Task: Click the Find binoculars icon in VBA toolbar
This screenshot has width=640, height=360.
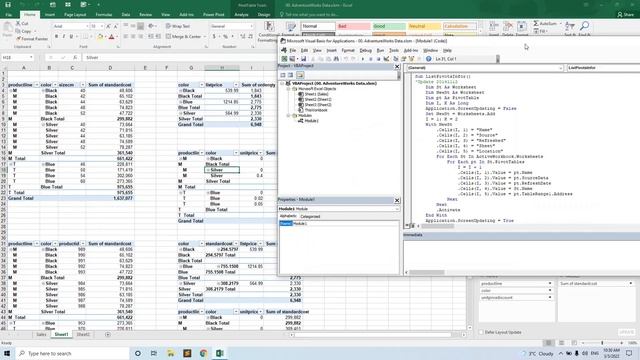Action: tap(336, 59)
